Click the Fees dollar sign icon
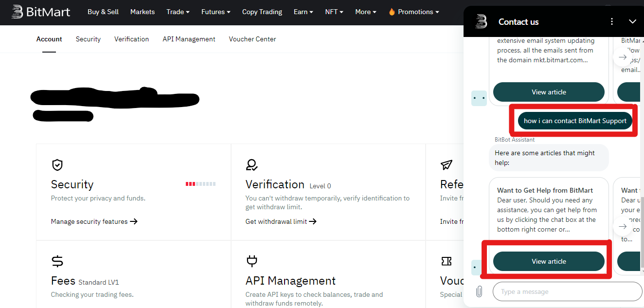The height and width of the screenshot is (308, 644). (x=57, y=261)
